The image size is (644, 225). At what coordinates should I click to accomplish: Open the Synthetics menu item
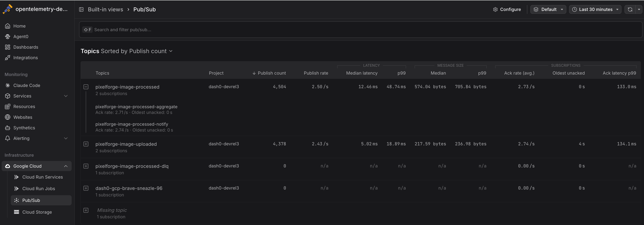point(37,128)
